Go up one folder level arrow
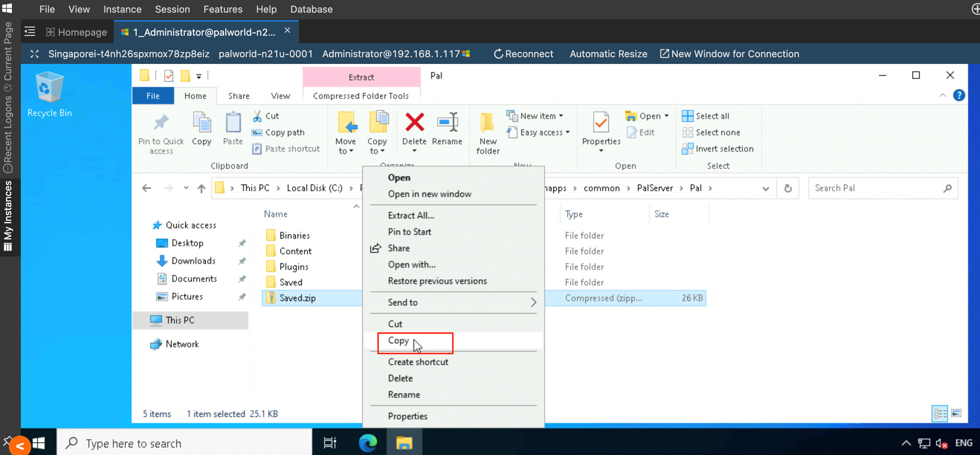Screen dimensions: 980x455 (x=201, y=188)
